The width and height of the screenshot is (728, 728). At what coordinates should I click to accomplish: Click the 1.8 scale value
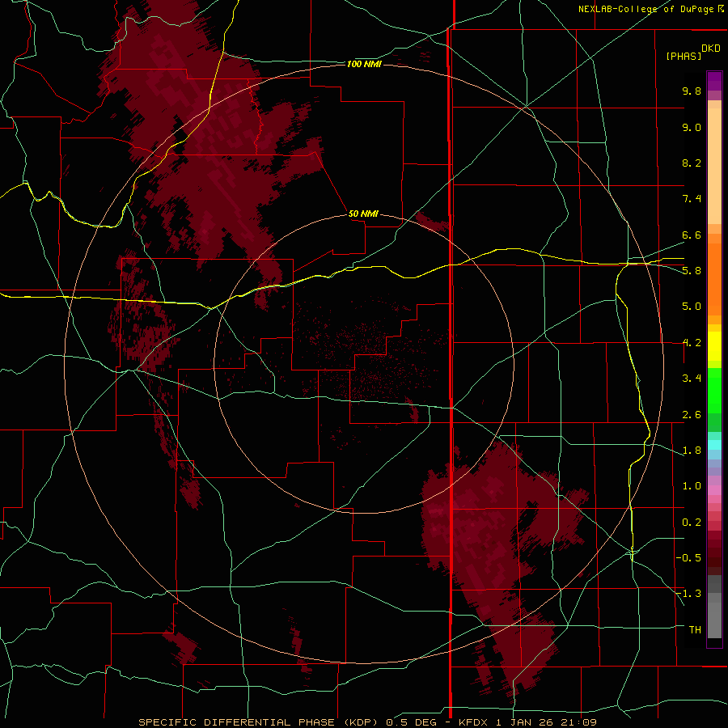pyautogui.click(x=692, y=451)
